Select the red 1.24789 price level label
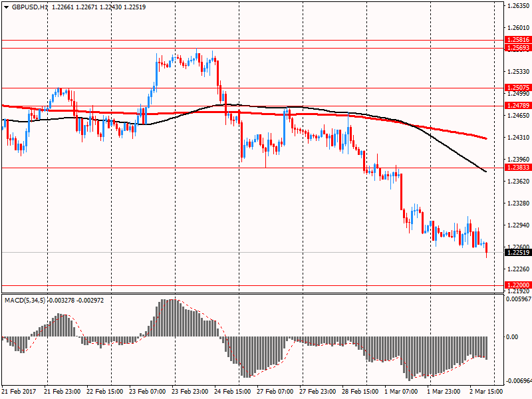 [518, 106]
